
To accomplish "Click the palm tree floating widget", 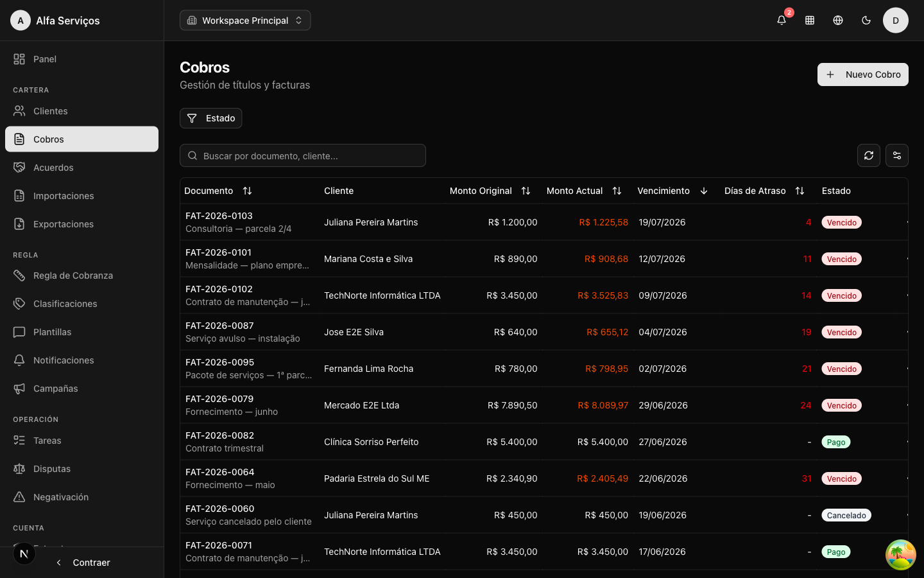I will (901, 555).
